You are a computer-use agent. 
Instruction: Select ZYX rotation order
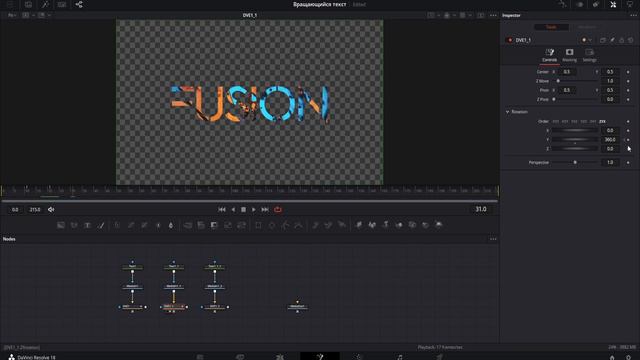pyautogui.click(x=602, y=122)
